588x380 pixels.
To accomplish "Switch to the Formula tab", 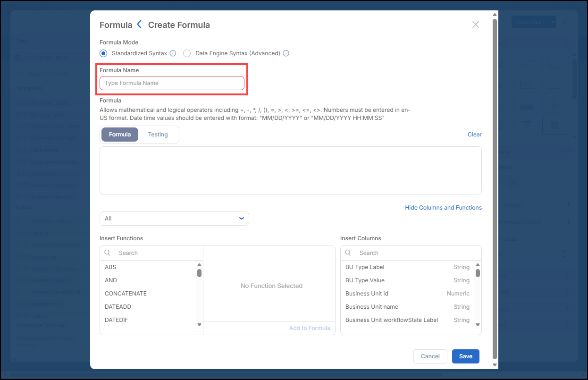I will pyautogui.click(x=120, y=135).
